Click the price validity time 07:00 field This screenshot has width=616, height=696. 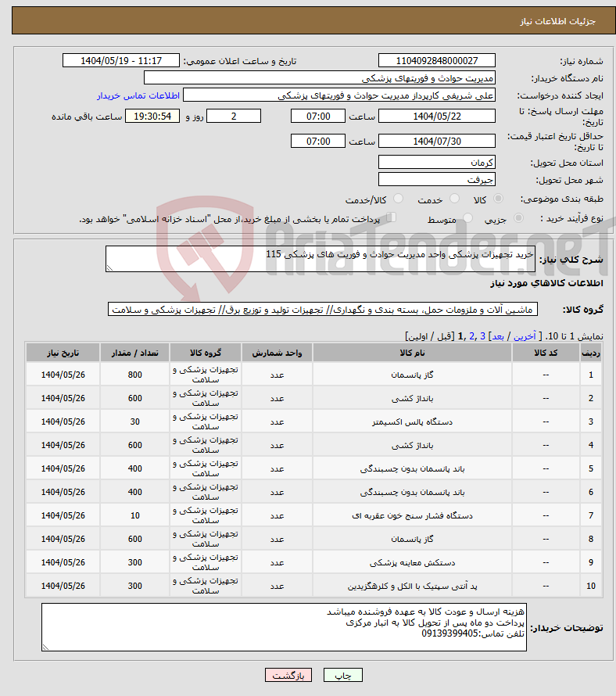point(317,141)
